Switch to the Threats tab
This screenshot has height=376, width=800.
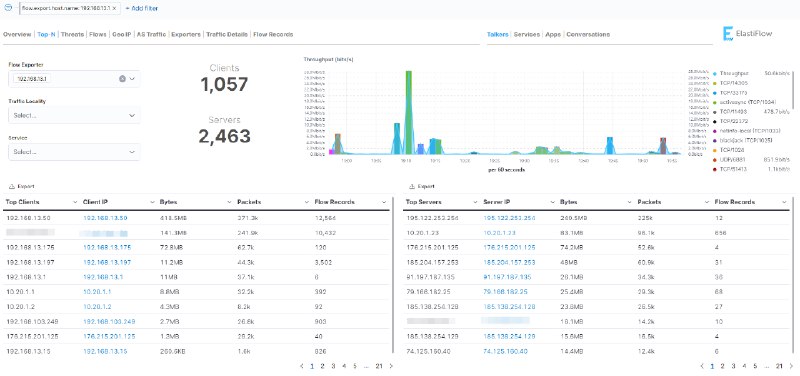click(72, 35)
